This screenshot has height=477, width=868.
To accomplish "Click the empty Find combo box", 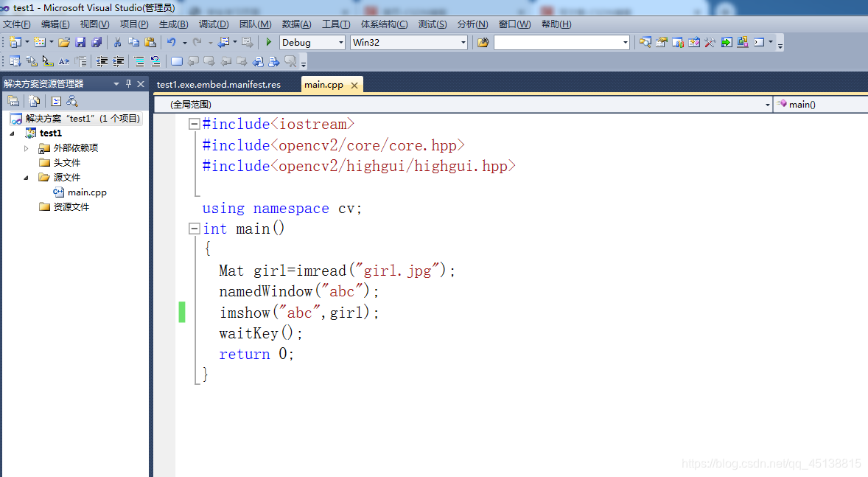I will 562,42.
